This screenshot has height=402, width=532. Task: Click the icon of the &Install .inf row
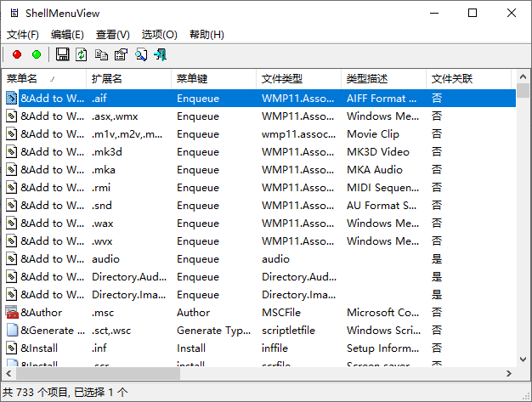pos(12,348)
